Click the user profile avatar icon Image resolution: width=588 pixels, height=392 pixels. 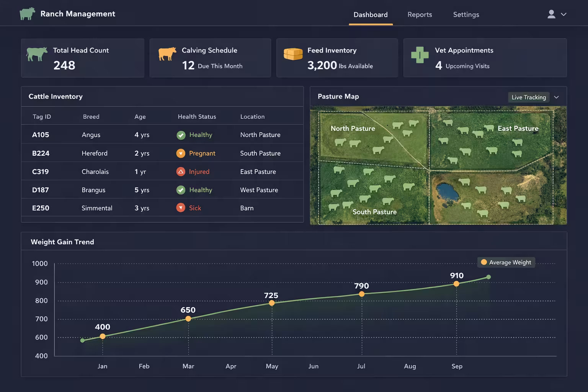tap(551, 14)
